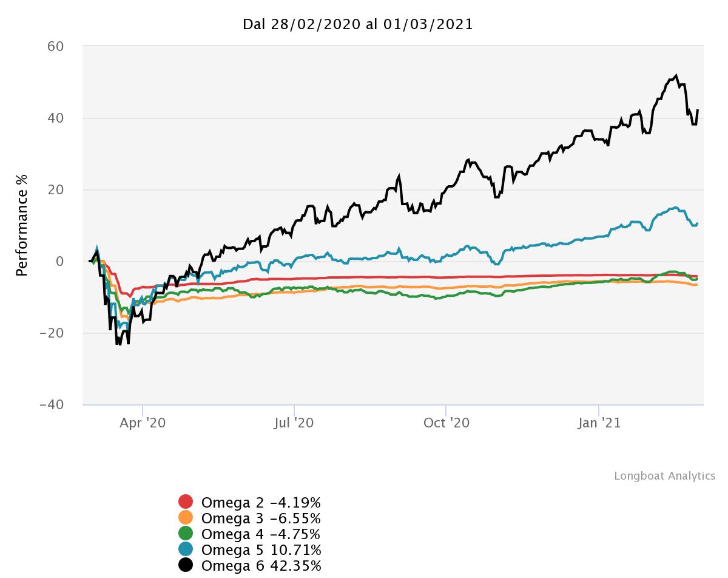Click the chart title date range
Screen dimensions: 728x578
tap(358, 24)
